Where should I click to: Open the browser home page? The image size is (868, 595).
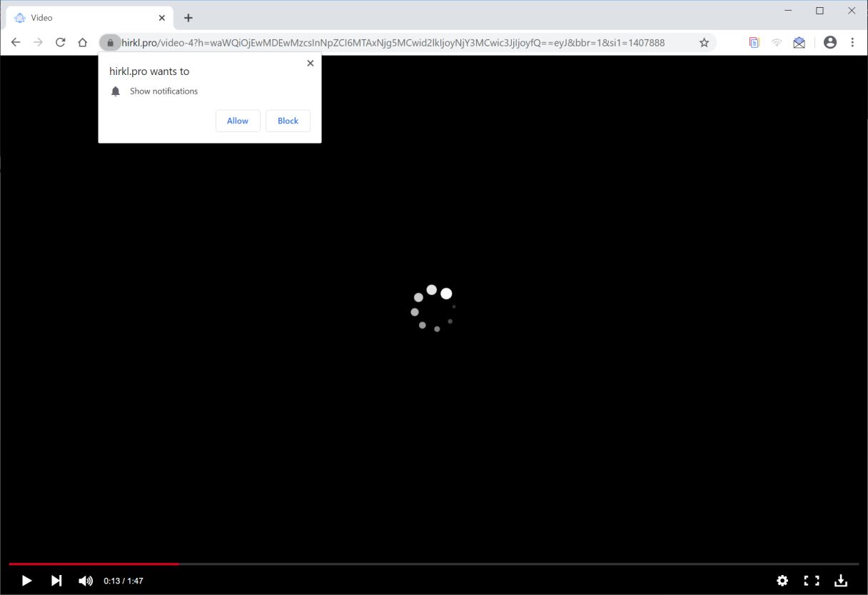tap(82, 43)
